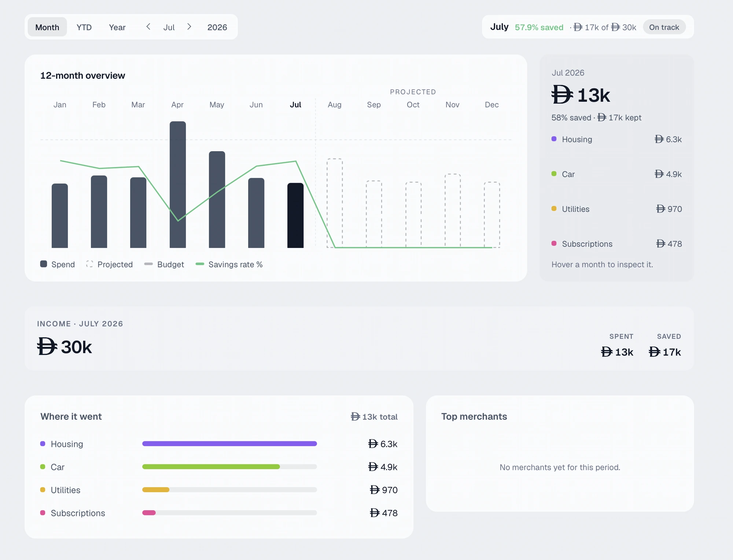Click the pink Subscriptions dot in side panel
Screen dimensions: 733x560
554,244
